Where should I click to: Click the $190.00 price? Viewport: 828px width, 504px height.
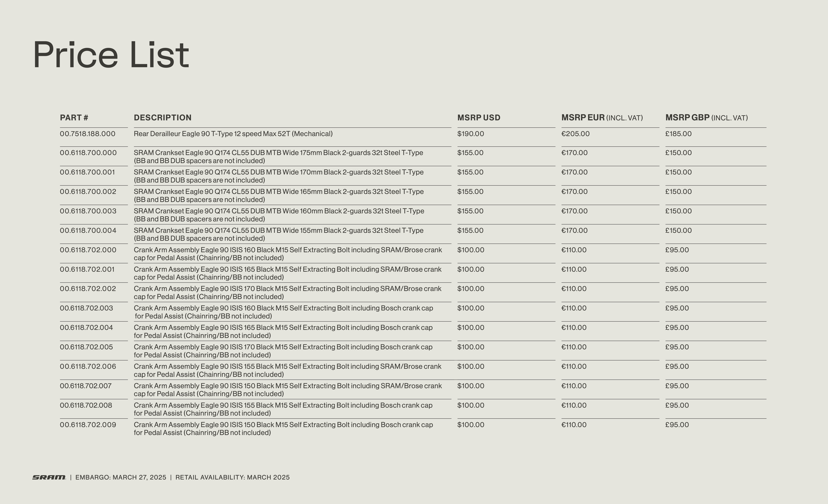pyautogui.click(x=471, y=134)
